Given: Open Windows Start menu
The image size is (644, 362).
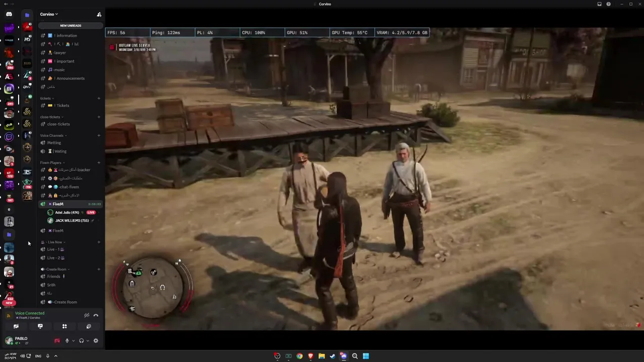Looking at the screenshot, I should (366, 356).
